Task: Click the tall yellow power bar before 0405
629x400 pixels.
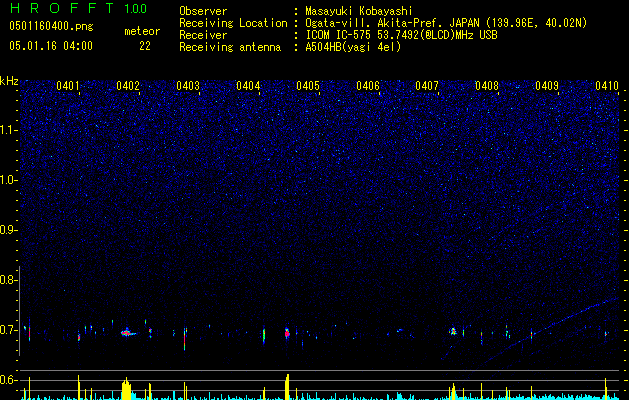Action: pyautogui.click(x=287, y=387)
